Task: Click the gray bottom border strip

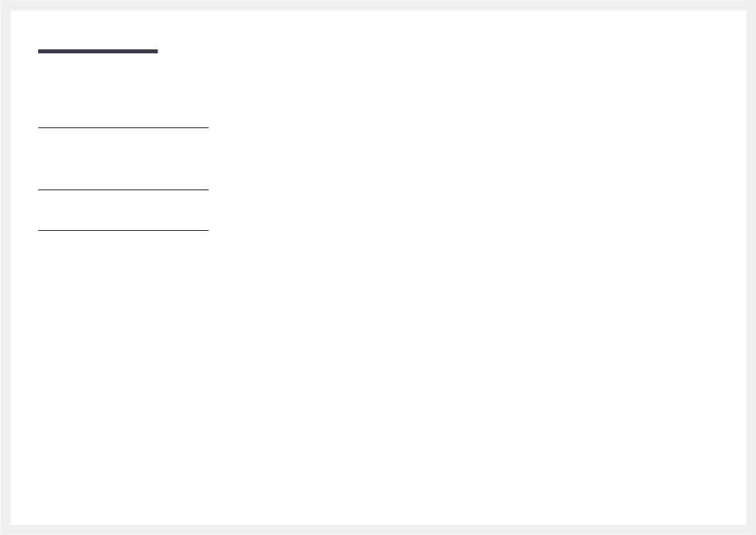Action: tap(378, 529)
